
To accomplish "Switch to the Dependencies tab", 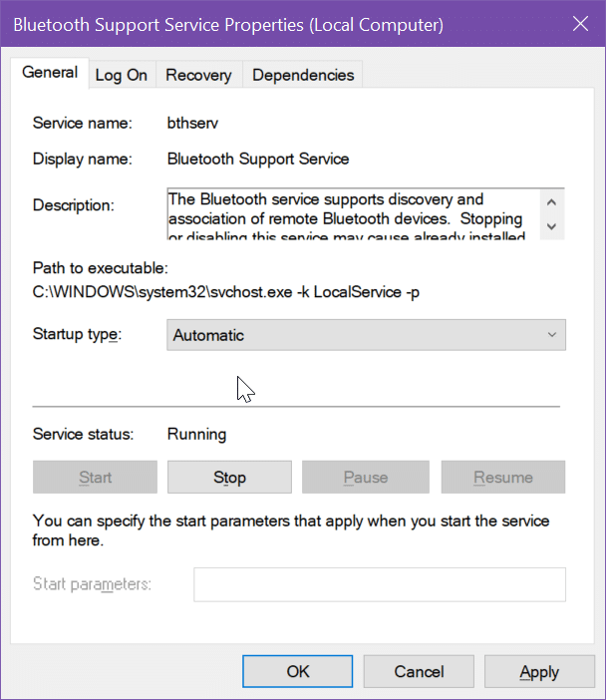I will point(303,75).
